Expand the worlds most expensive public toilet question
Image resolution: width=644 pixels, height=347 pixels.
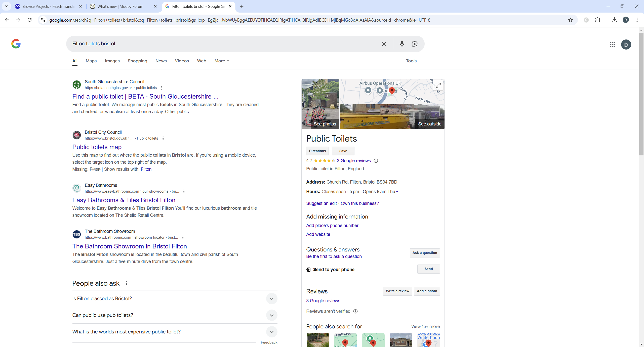(175, 332)
